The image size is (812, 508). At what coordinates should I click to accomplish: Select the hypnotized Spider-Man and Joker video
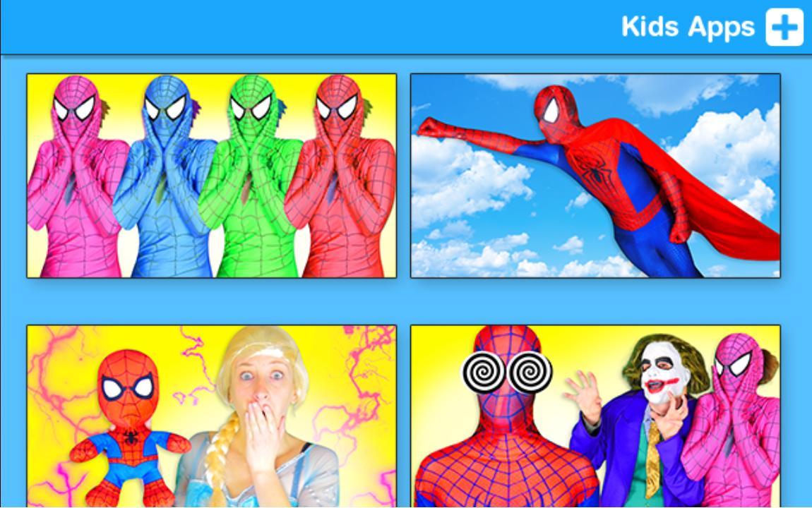coord(595,416)
